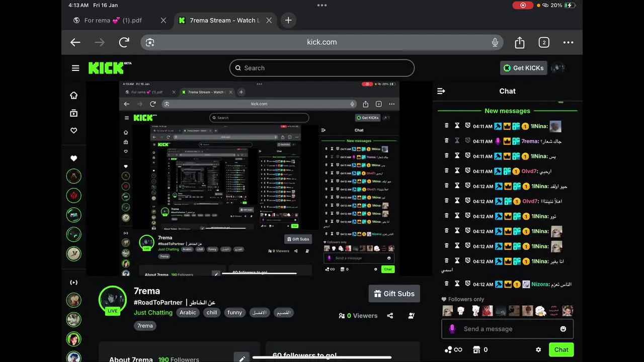Select the 7rema tag under Just Chatting

[145, 325]
